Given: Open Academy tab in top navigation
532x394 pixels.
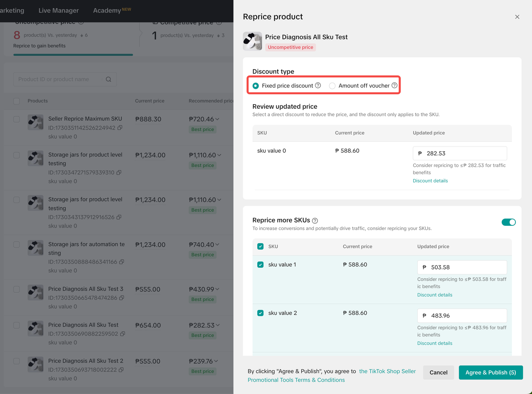Looking at the screenshot, I should (107, 10).
